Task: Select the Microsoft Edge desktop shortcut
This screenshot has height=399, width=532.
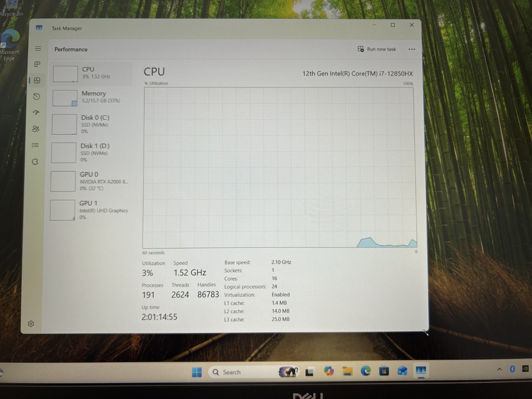Action: (x=10, y=45)
